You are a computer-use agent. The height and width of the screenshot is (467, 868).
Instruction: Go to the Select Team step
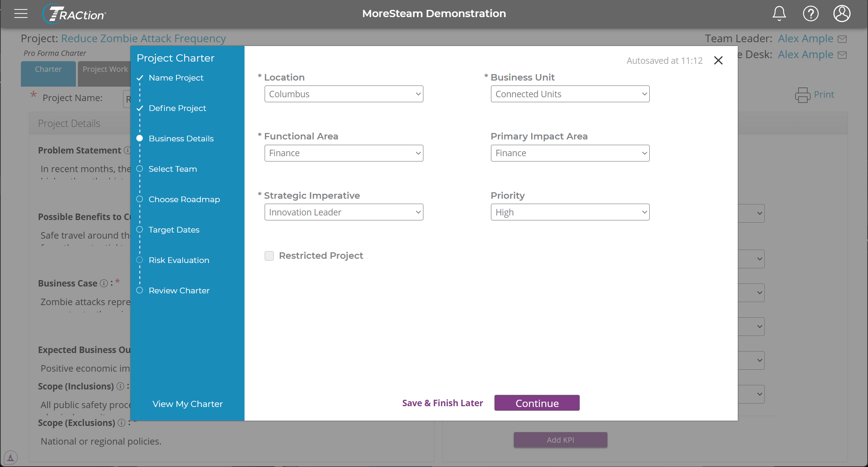coord(173,169)
